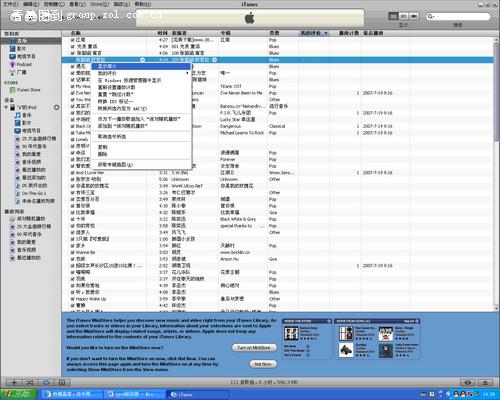Open the 文件(F) File menu
Image resolution: width=500 pixels, height=400 pixels.
11,4
